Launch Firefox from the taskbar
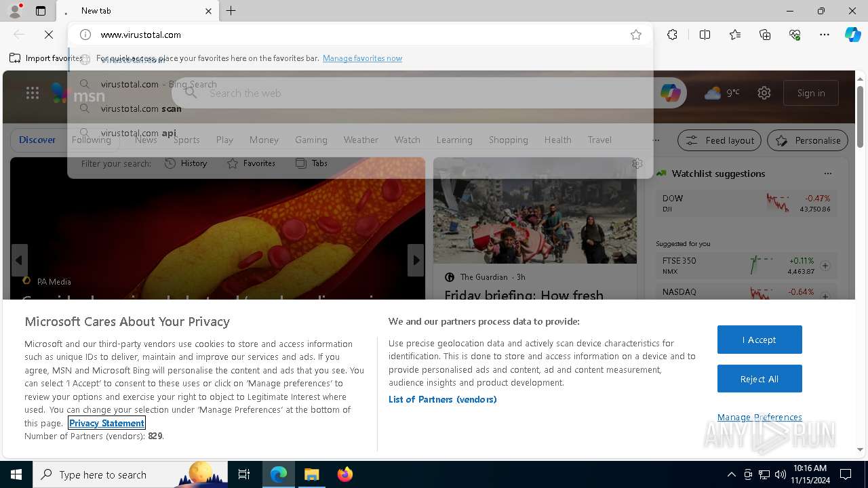Image resolution: width=868 pixels, height=488 pixels. [x=345, y=474]
